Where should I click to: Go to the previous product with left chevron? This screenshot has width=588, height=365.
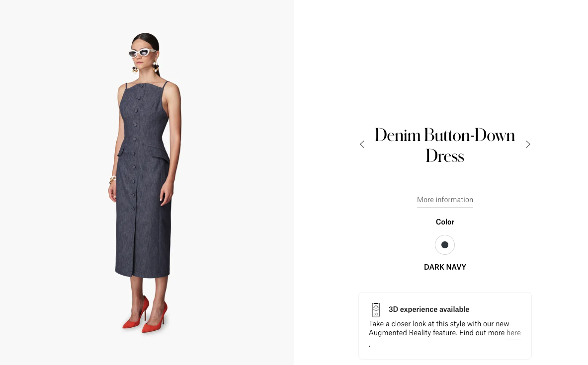pos(362,145)
